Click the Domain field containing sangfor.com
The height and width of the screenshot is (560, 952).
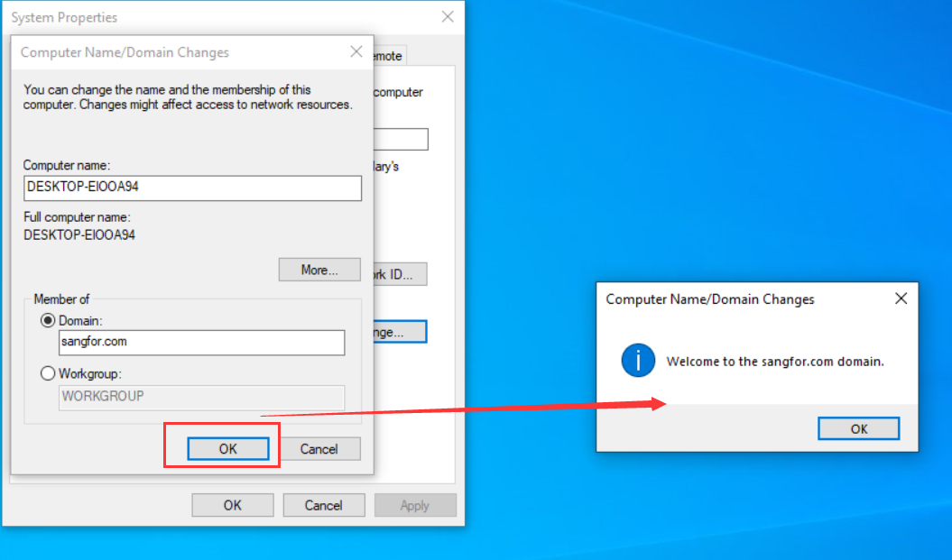coord(201,342)
